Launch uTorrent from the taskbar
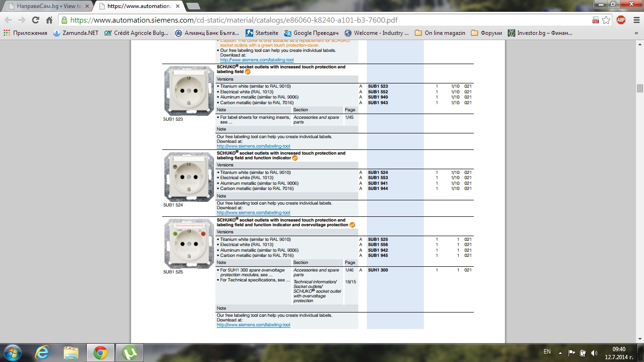 click(129, 353)
